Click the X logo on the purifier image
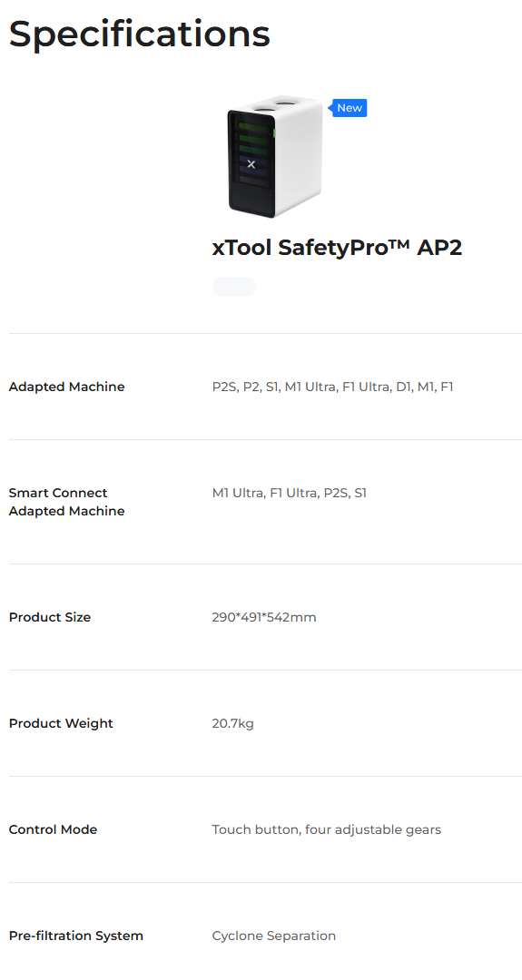The height and width of the screenshot is (980, 522). pyautogui.click(x=251, y=164)
